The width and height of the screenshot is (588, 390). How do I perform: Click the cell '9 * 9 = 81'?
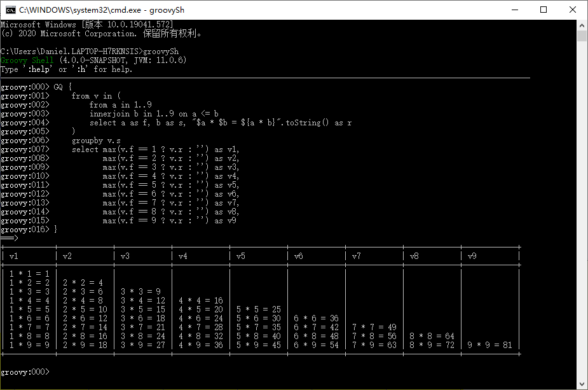click(x=489, y=345)
